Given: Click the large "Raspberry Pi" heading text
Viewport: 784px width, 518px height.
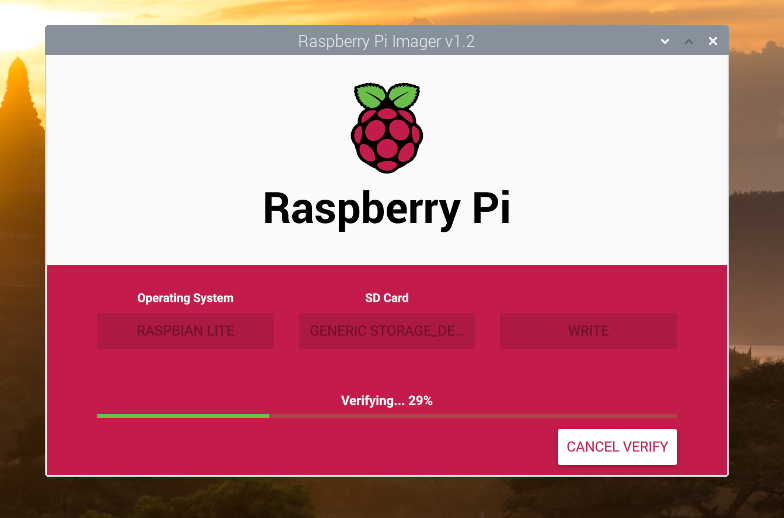Looking at the screenshot, I should pyautogui.click(x=386, y=209).
